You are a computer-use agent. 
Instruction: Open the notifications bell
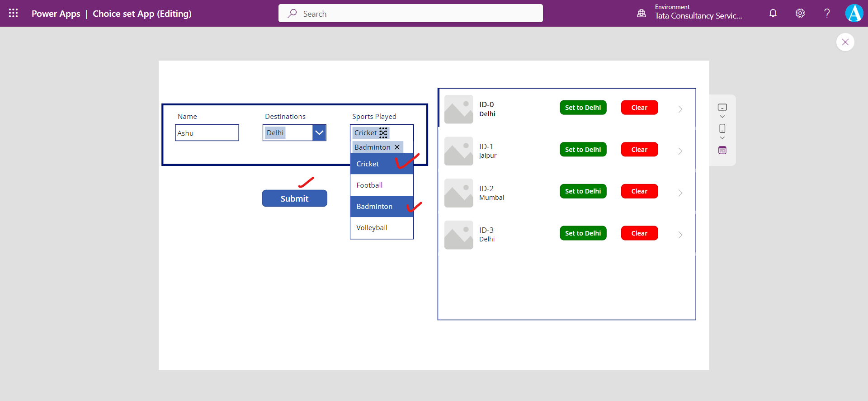pos(773,13)
